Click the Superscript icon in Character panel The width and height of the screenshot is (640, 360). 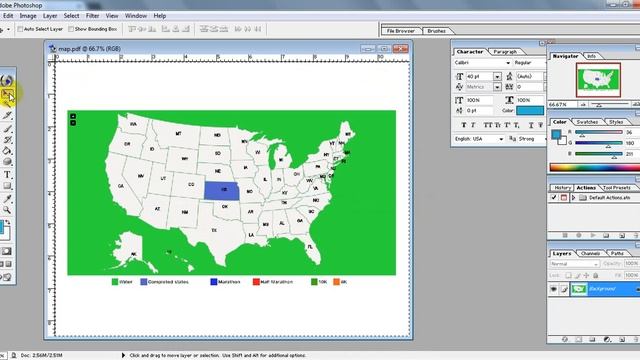click(507, 125)
